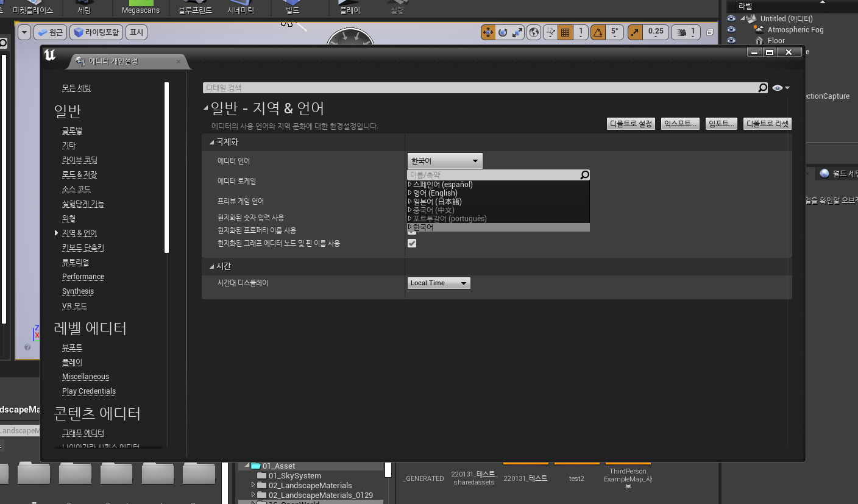The width and height of the screenshot is (858, 504).
Task: Open the eye view options dropdown
Action: pos(781,88)
